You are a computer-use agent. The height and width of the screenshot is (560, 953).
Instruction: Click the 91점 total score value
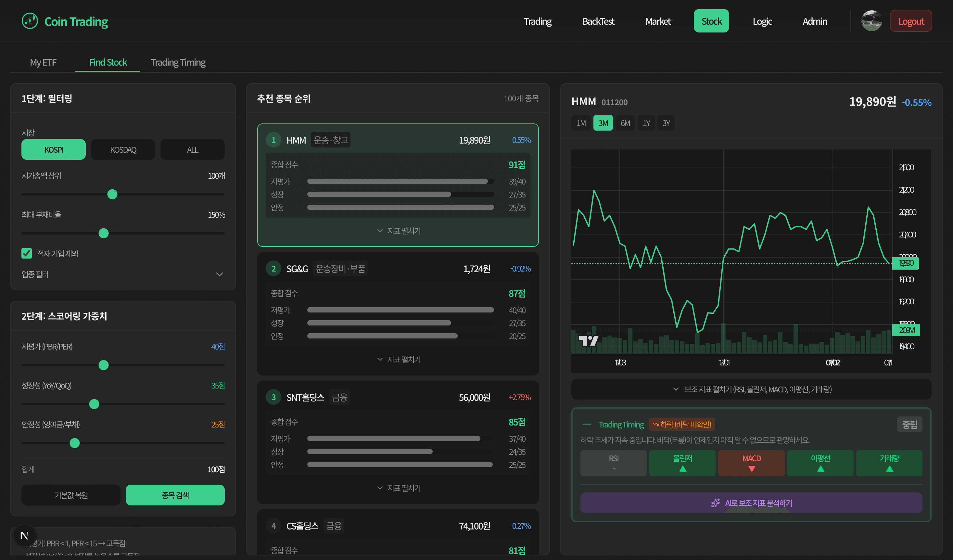(517, 165)
